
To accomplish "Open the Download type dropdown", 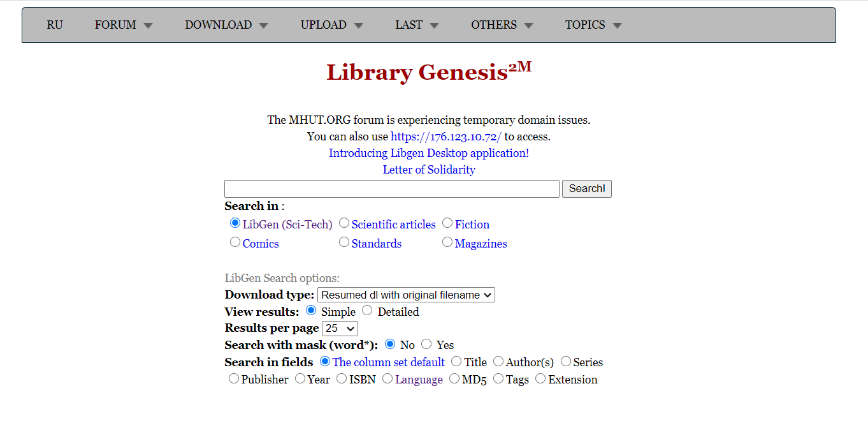I will click(406, 295).
